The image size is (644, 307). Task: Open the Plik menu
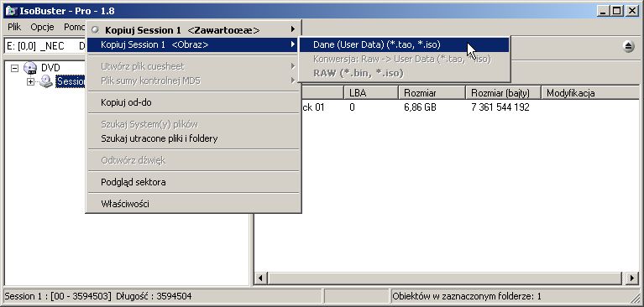point(14,28)
